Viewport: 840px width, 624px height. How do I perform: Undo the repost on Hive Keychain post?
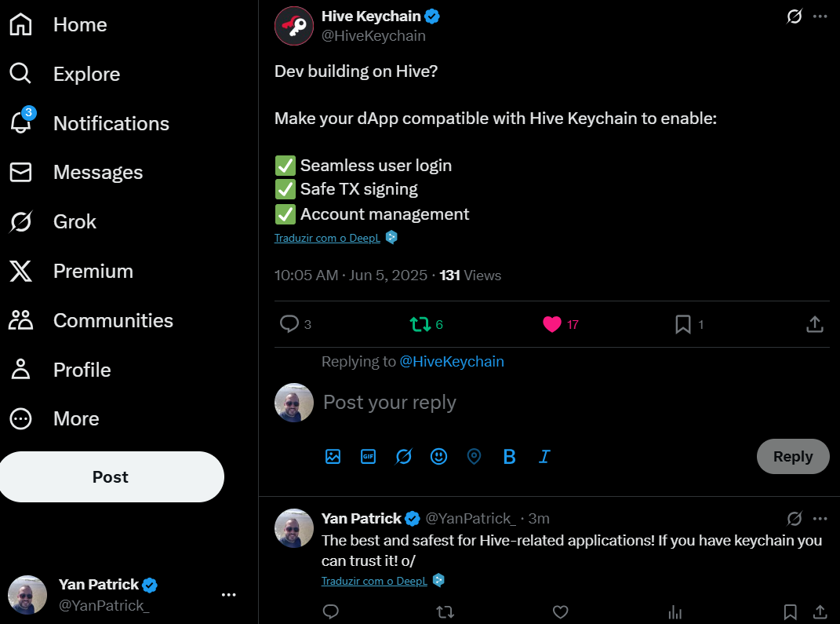[427, 324]
